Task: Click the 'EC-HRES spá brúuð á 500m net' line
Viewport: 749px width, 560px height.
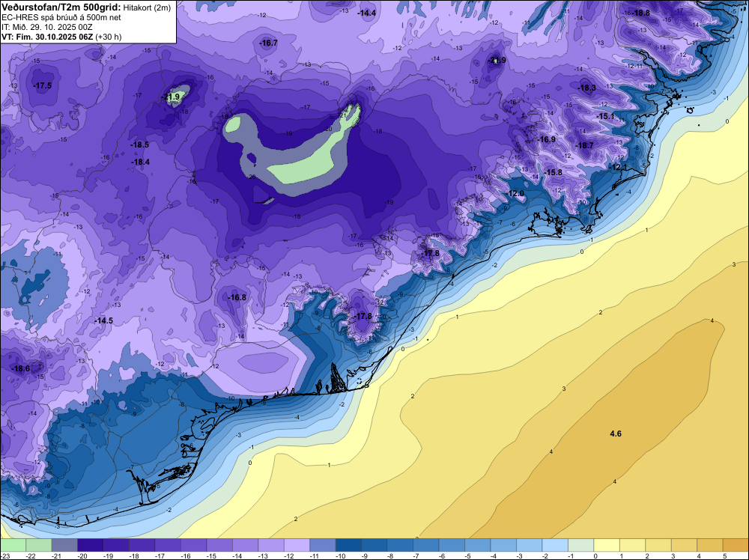Action: click(61, 17)
